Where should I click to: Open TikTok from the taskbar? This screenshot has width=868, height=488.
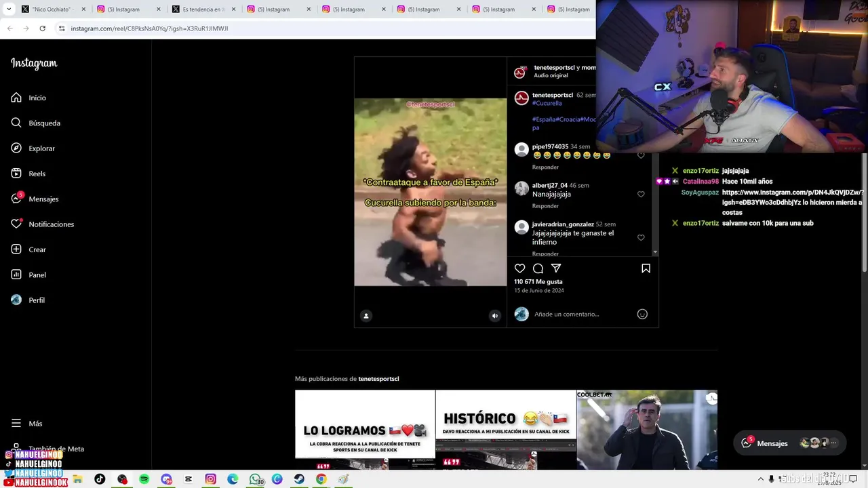(100, 479)
